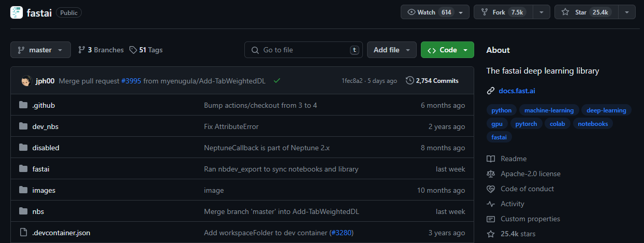Open pull request #3995 link
The height and width of the screenshot is (243, 644).
point(131,81)
